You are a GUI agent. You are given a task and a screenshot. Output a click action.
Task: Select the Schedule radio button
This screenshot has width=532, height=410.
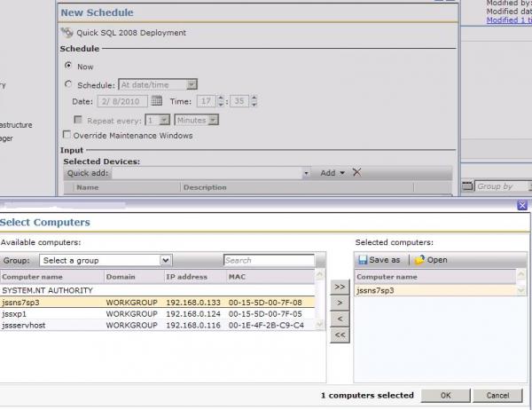[68, 84]
